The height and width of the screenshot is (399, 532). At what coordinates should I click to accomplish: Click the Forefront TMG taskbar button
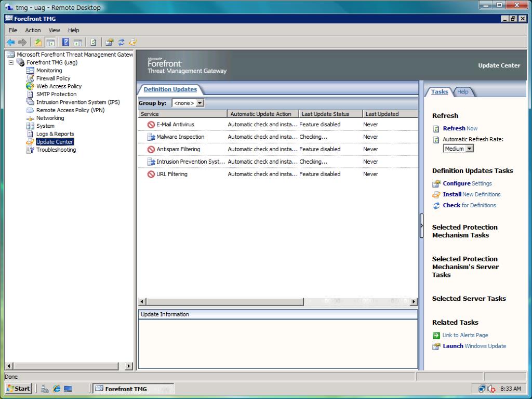click(133, 389)
